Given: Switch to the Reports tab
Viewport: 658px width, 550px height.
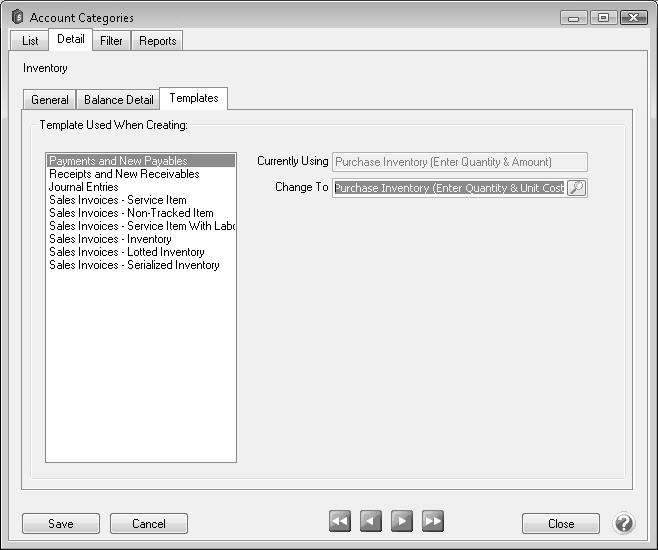Looking at the screenshot, I should [x=158, y=41].
